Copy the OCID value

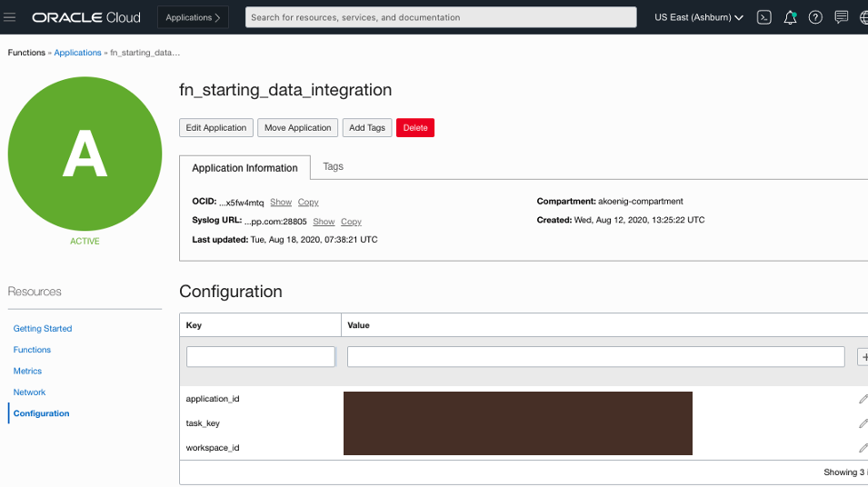[308, 202]
